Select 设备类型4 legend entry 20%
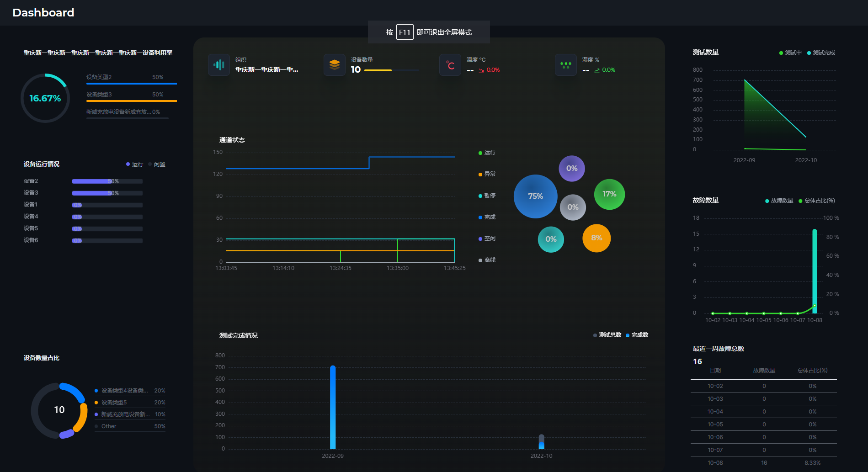Image resolution: width=868 pixels, height=472 pixels. coord(130,391)
